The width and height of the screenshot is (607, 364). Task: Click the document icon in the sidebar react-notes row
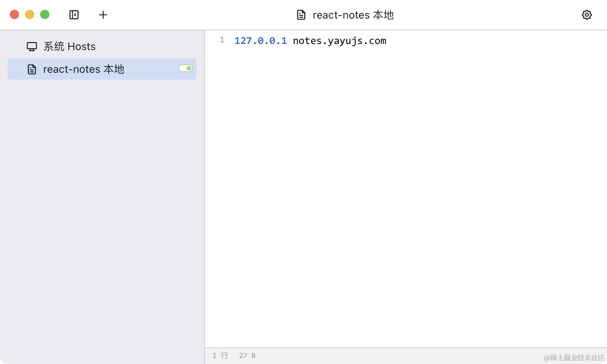[32, 69]
